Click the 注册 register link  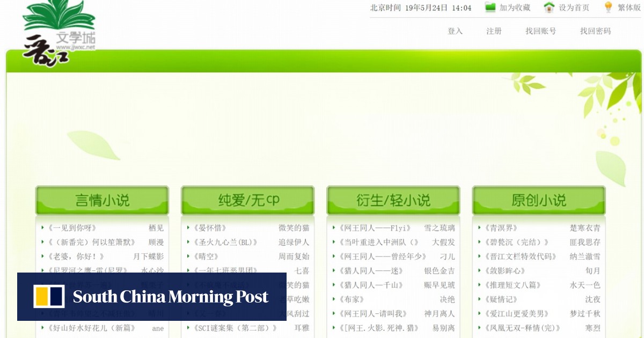(x=494, y=31)
